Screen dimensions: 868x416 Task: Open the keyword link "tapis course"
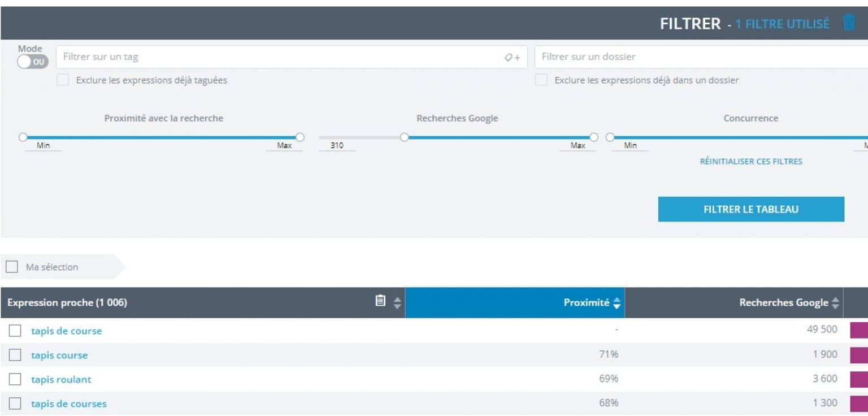tap(59, 355)
